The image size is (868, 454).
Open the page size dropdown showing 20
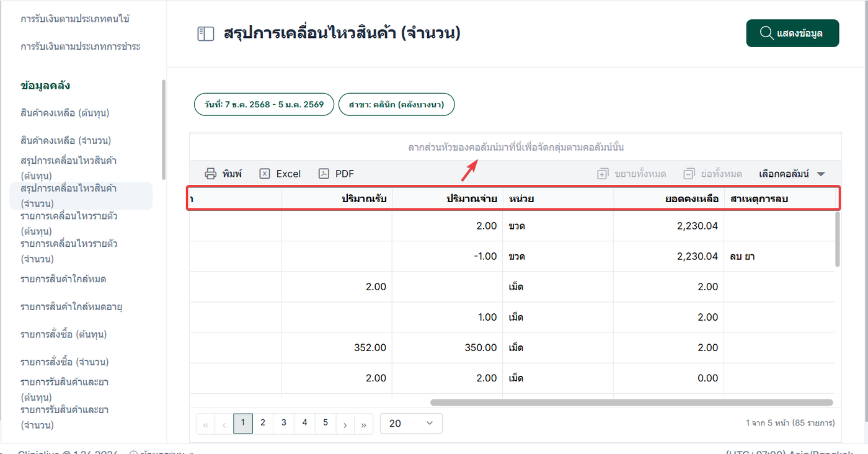411,423
